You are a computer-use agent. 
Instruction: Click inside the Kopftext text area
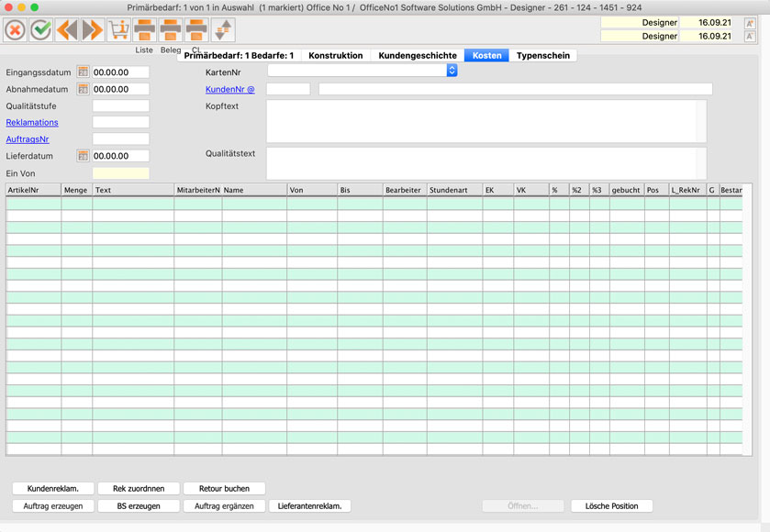481,121
